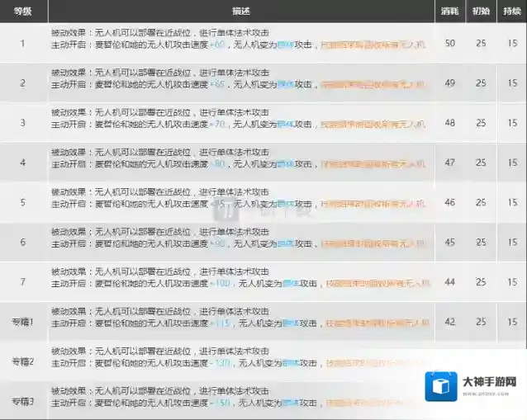Screen dimensions: 527x420
Task: Select the 描述 column header
Action: pos(241,12)
